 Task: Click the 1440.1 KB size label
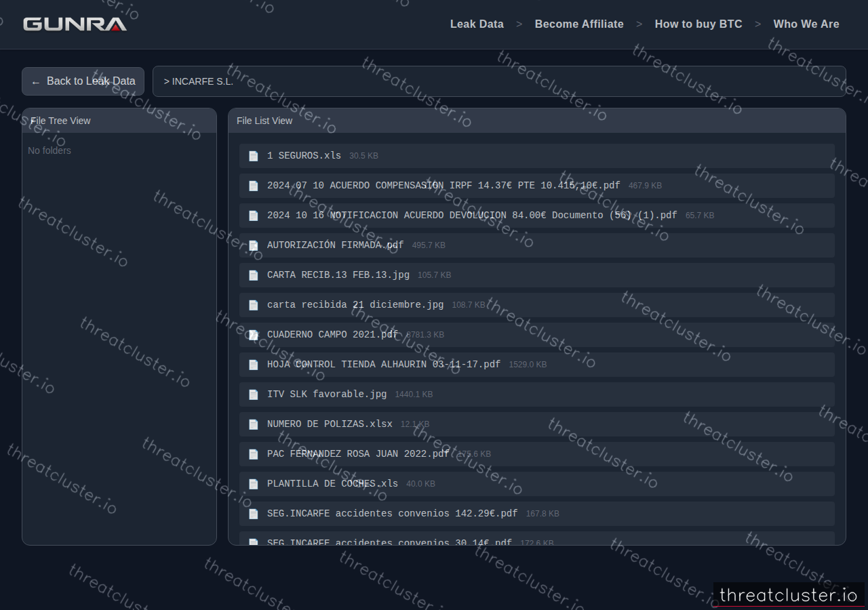tap(414, 394)
